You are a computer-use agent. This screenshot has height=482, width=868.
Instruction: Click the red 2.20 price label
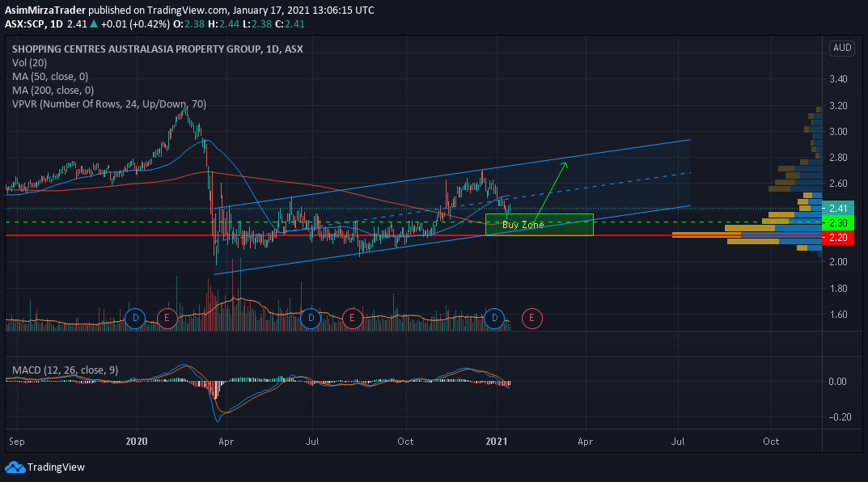[838, 238]
